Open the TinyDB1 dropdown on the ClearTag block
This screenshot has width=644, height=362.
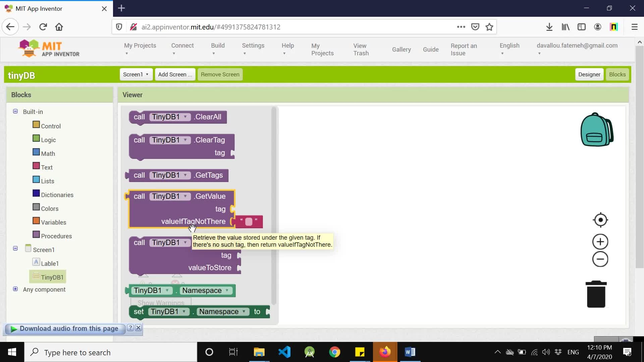[x=170, y=140]
